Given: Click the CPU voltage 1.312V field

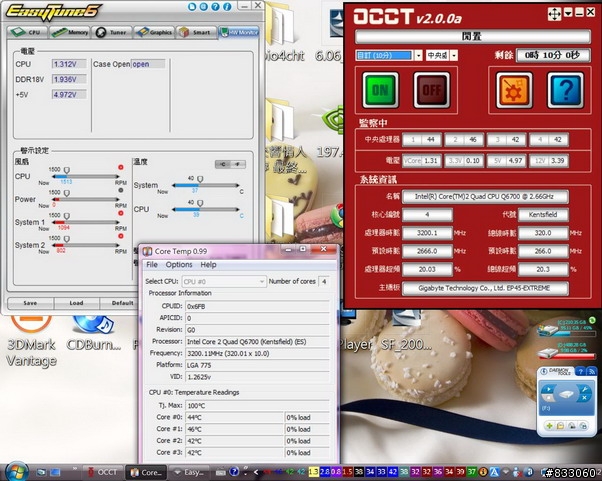Looking at the screenshot, I should point(69,64).
